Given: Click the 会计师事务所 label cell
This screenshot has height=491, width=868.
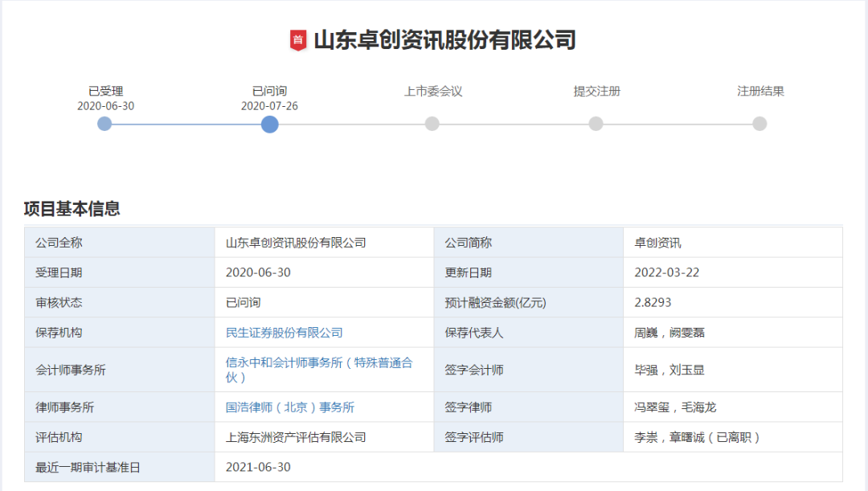Looking at the screenshot, I should [120, 370].
